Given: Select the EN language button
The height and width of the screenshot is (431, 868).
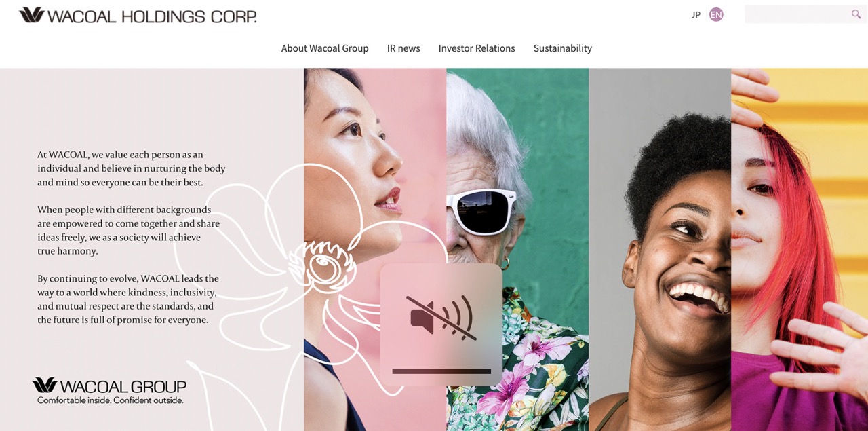Looking at the screenshot, I should pyautogui.click(x=716, y=15).
